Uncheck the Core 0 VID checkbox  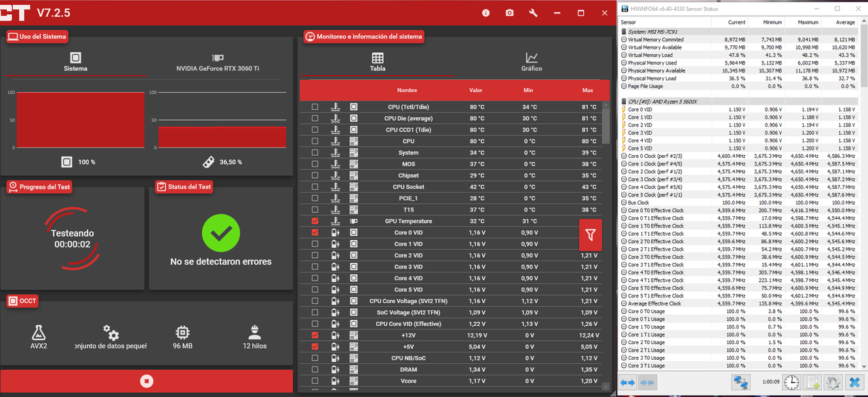(315, 232)
